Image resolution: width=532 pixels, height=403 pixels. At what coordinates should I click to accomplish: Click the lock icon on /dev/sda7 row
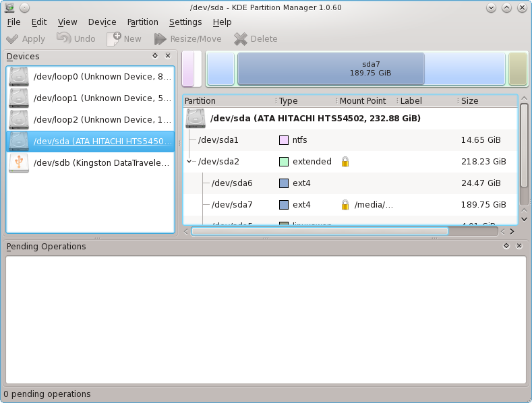(x=345, y=205)
